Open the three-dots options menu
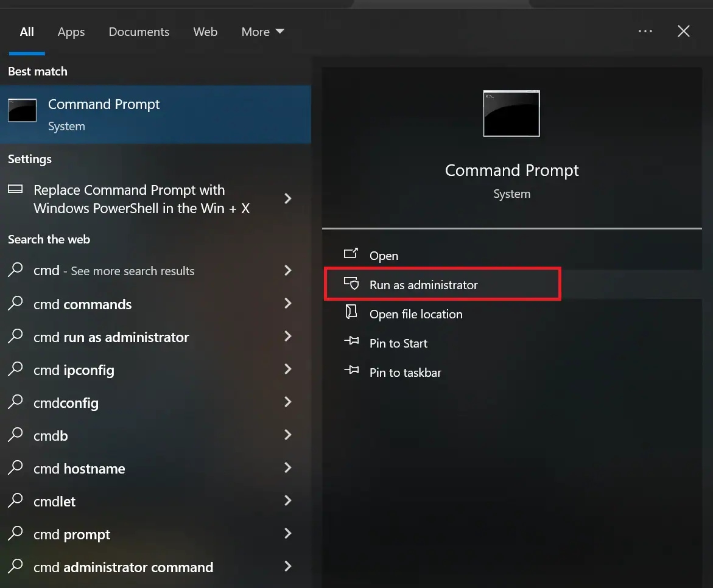This screenshot has height=588, width=713. (645, 32)
